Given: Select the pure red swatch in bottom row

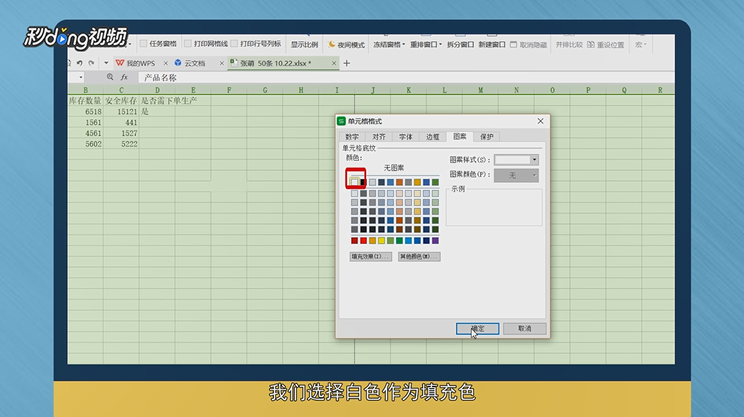Looking at the screenshot, I should click(363, 241).
